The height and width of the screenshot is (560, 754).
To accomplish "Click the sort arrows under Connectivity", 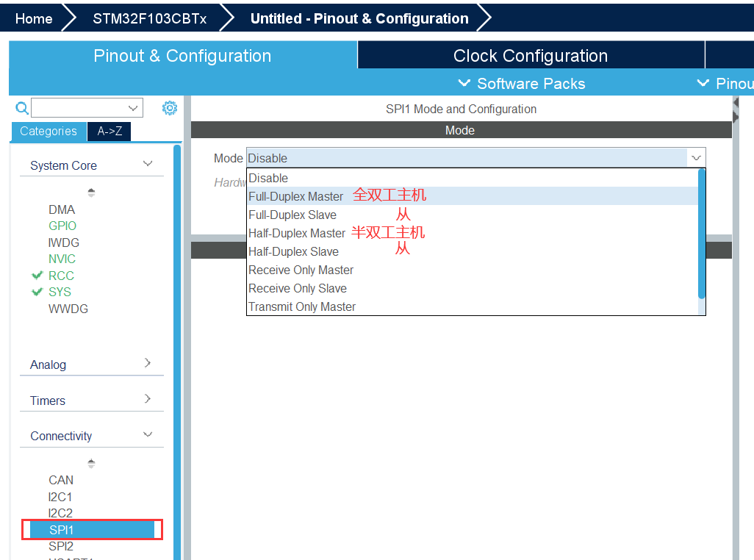I will coord(91,464).
